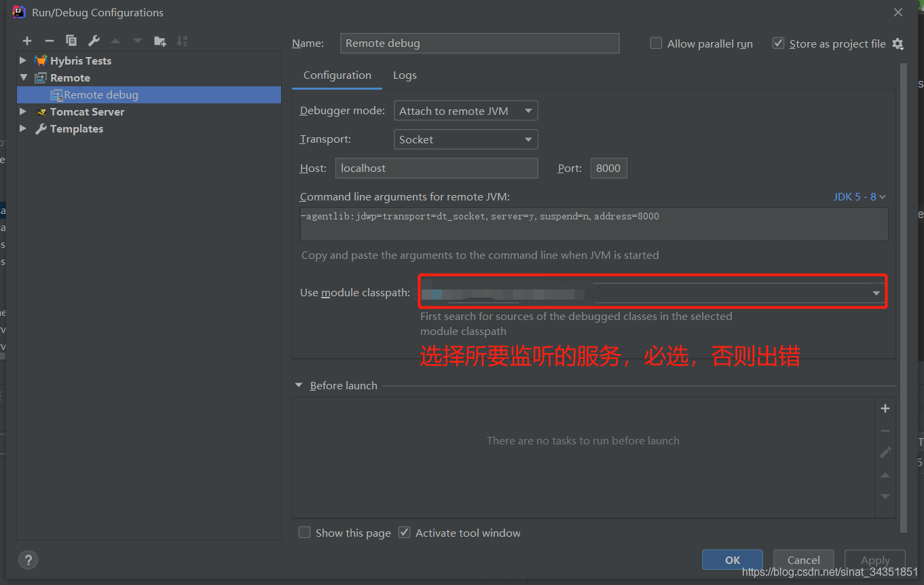Switch to the Logs tab

(x=405, y=75)
